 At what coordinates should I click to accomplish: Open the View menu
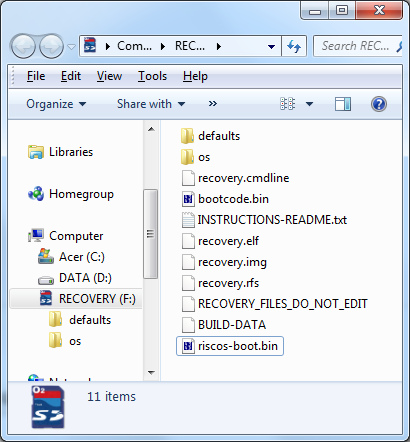pos(109,76)
